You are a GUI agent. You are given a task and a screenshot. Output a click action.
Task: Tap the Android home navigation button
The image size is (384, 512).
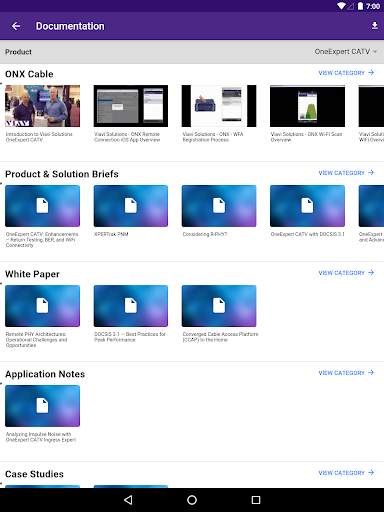[192, 500]
